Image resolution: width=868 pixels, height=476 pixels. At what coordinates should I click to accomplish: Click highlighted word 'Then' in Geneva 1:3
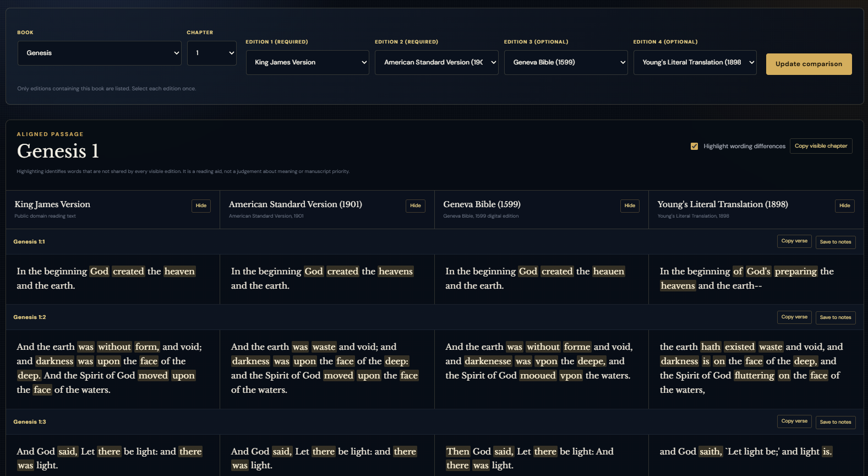coord(458,451)
